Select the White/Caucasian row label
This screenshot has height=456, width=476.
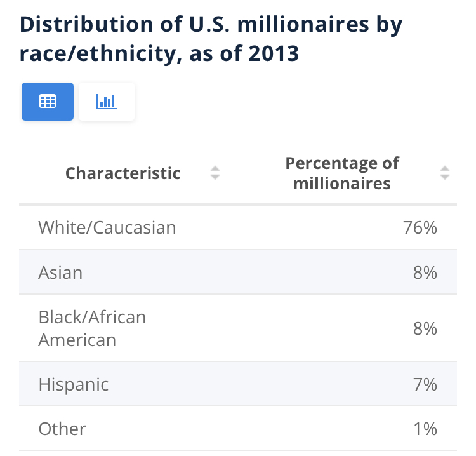pos(107,227)
